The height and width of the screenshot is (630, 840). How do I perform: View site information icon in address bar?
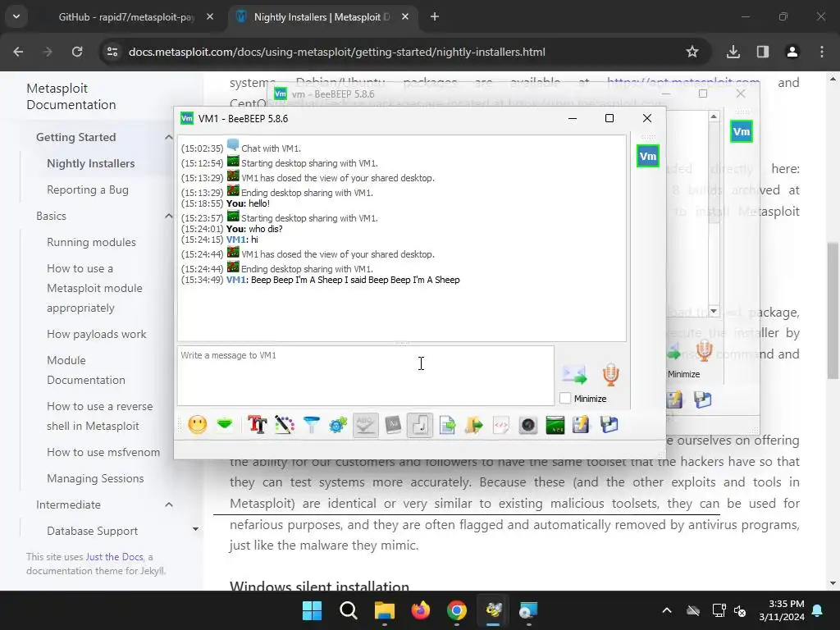pyautogui.click(x=112, y=52)
